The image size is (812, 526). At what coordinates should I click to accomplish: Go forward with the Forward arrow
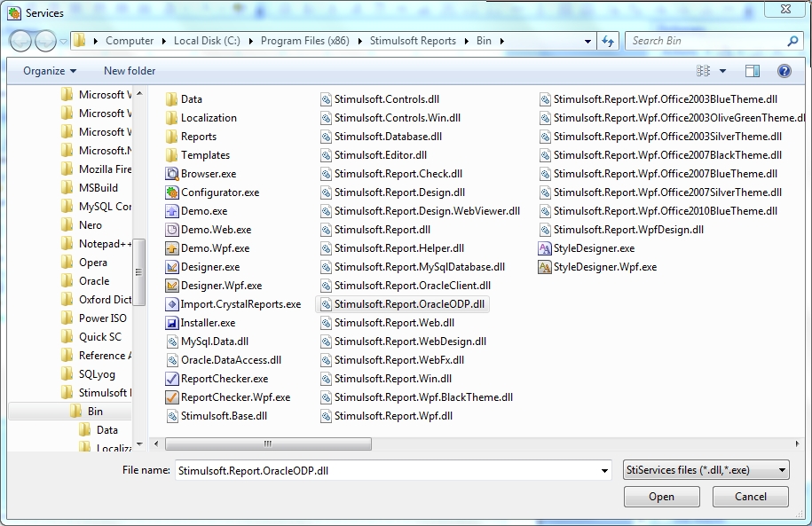click(x=45, y=41)
